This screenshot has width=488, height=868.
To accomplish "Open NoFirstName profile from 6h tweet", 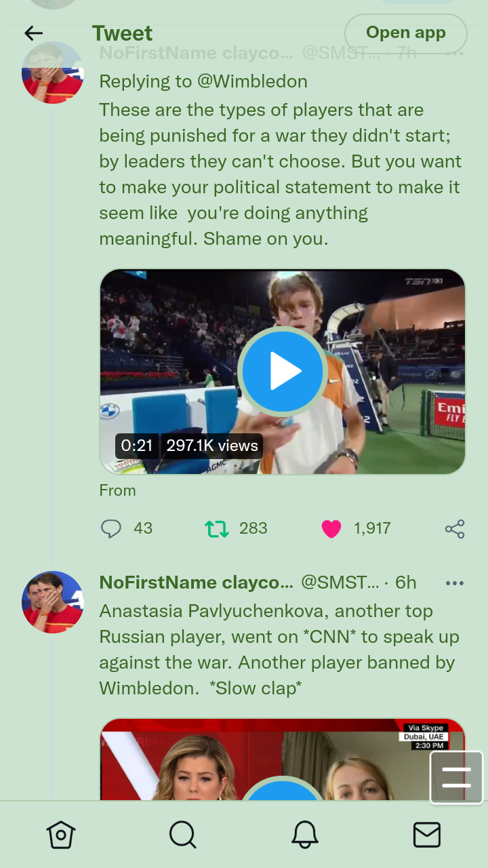I will (x=197, y=583).
